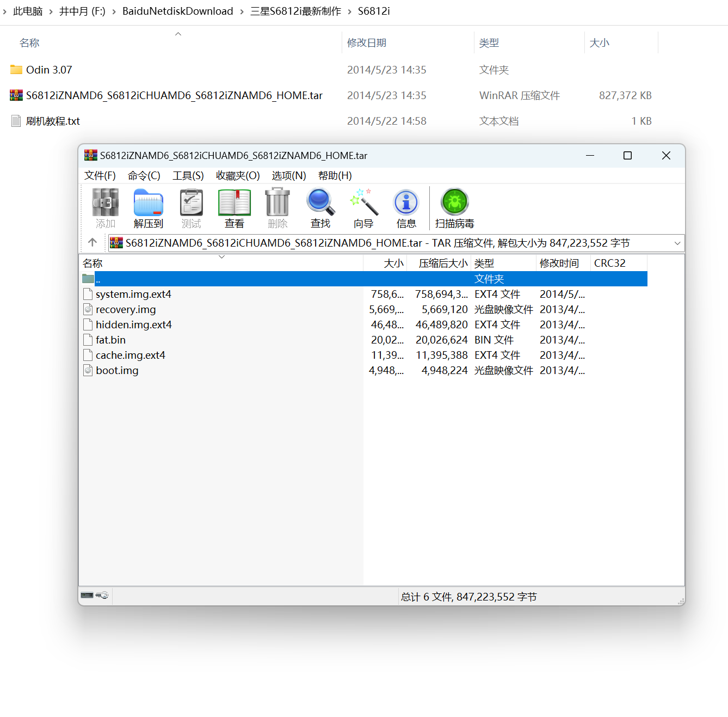Screen dimensions: 728x717
Task: Click the Odin 3.07 folder icon in Explorer
Action: pos(16,70)
